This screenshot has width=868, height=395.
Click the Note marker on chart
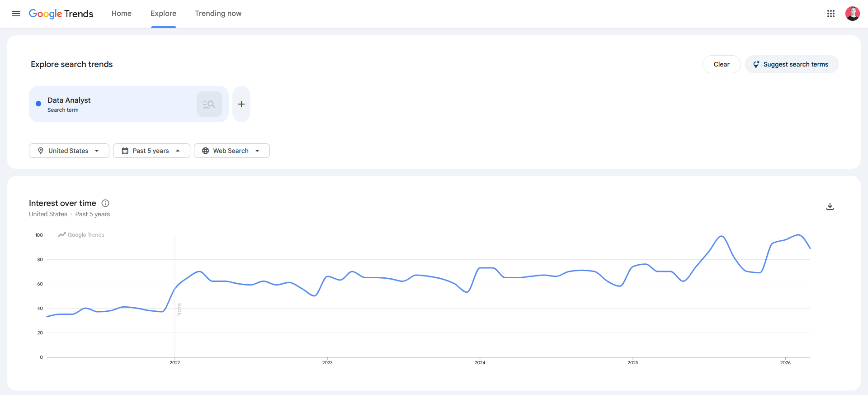click(x=179, y=309)
